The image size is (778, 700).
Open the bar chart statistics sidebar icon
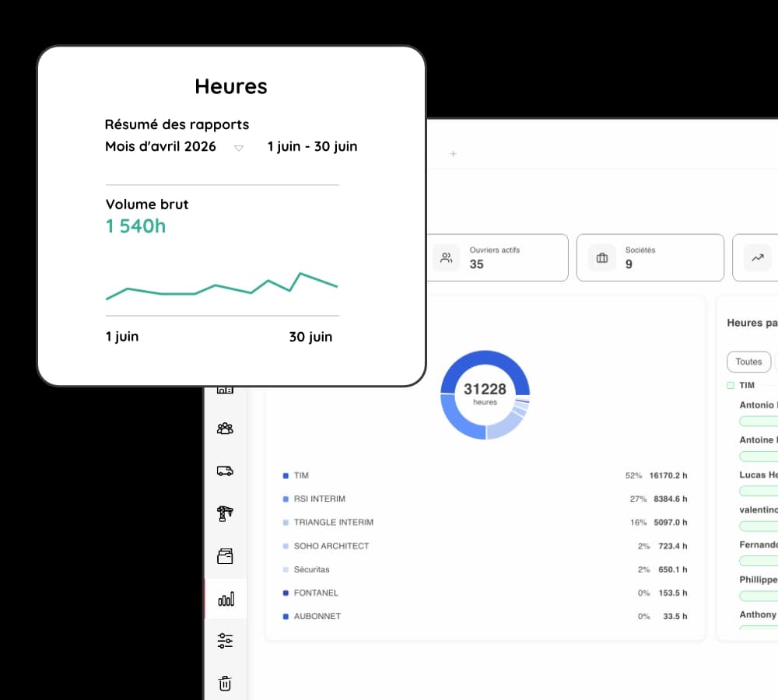pyautogui.click(x=226, y=599)
